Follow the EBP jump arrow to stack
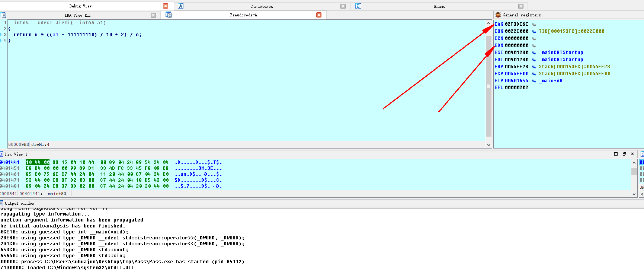Image resolution: width=644 pixels, height=271 pixels. coord(534,67)
